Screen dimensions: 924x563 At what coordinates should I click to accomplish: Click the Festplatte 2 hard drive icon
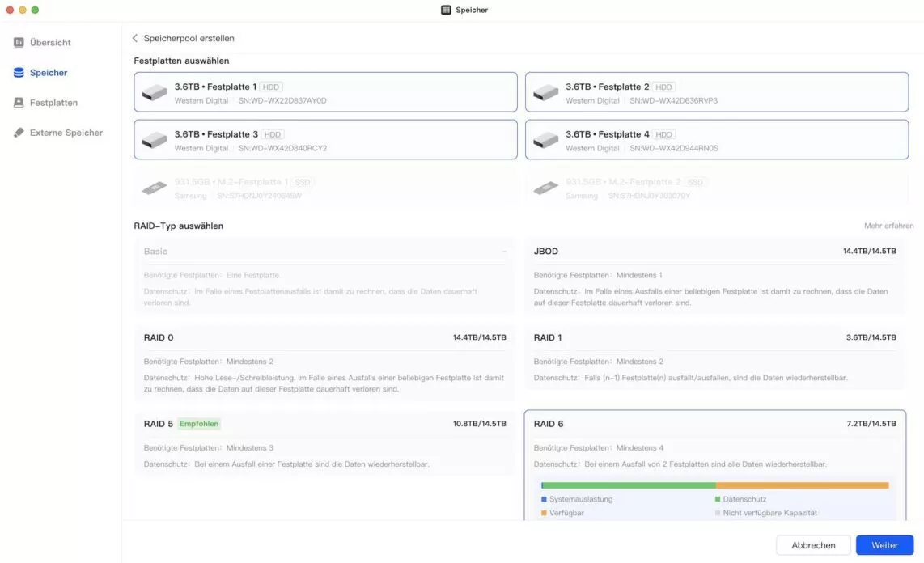pos(545,92)
